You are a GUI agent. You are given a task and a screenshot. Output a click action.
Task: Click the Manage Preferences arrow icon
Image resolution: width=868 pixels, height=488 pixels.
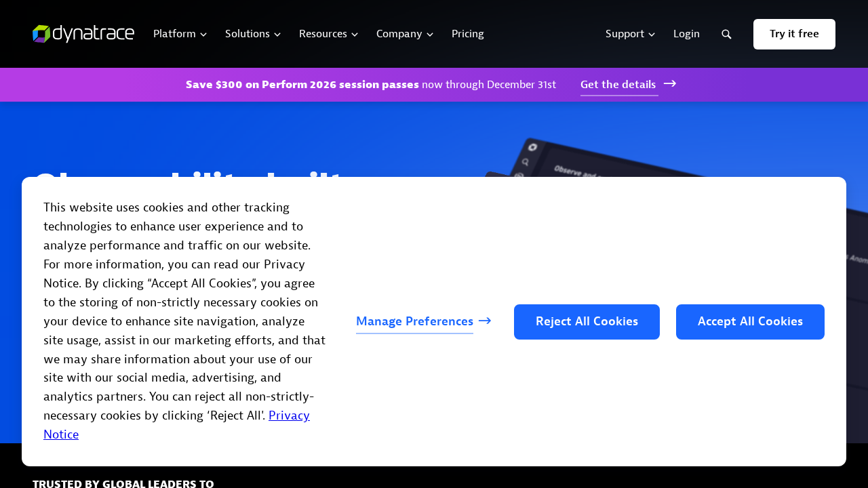click(x=484, y=320)
